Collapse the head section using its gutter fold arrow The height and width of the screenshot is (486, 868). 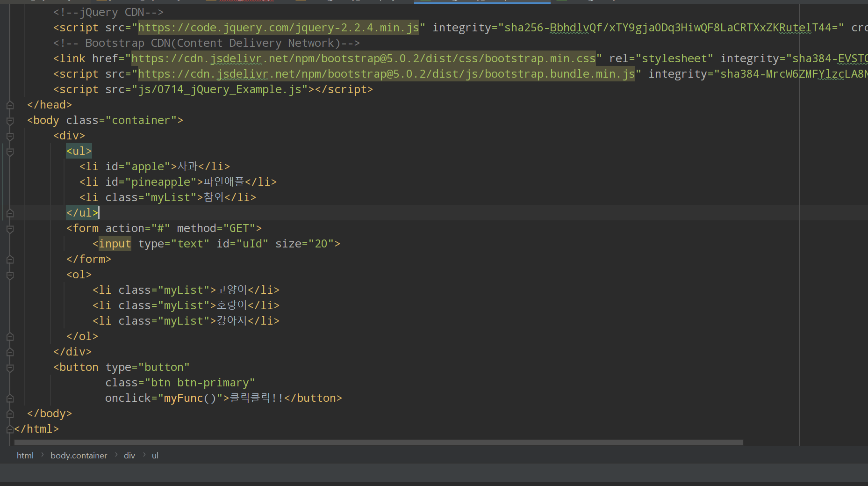tap(10, 105)
